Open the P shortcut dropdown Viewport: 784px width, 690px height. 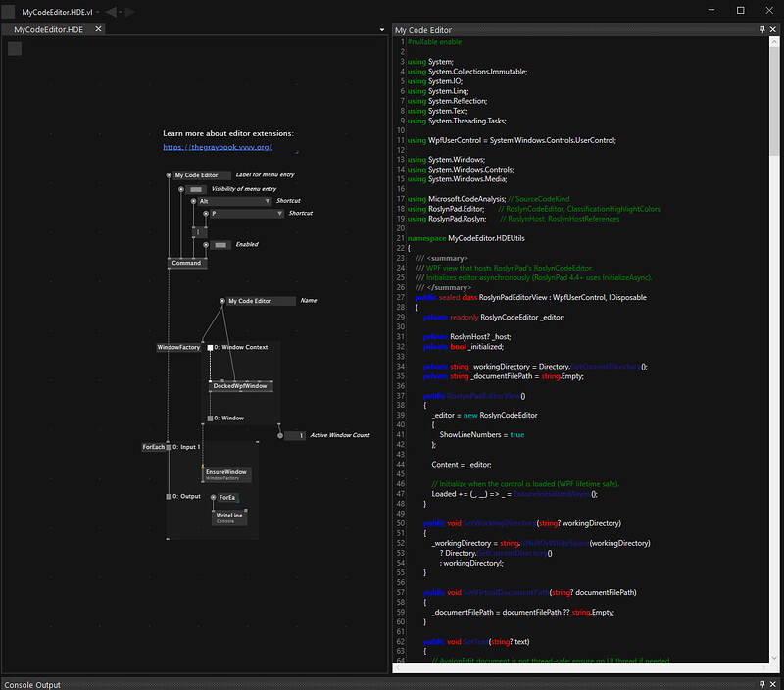click(x=278, y=213)
